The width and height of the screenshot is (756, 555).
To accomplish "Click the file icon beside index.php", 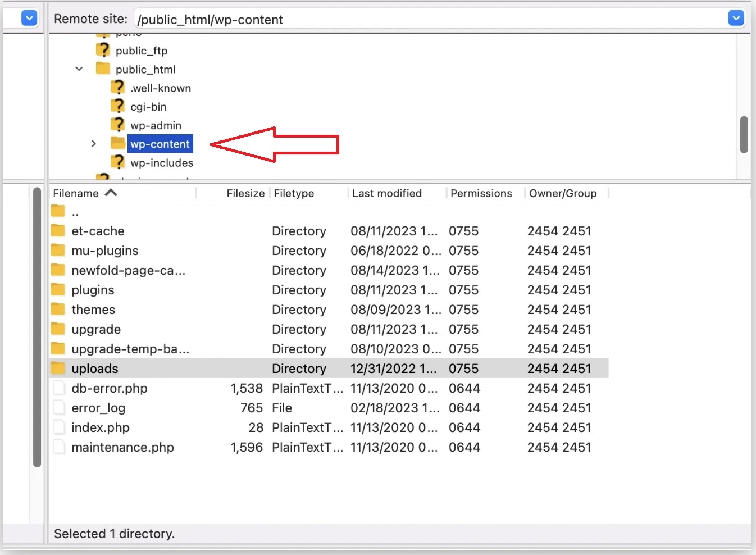I will 59,427.
